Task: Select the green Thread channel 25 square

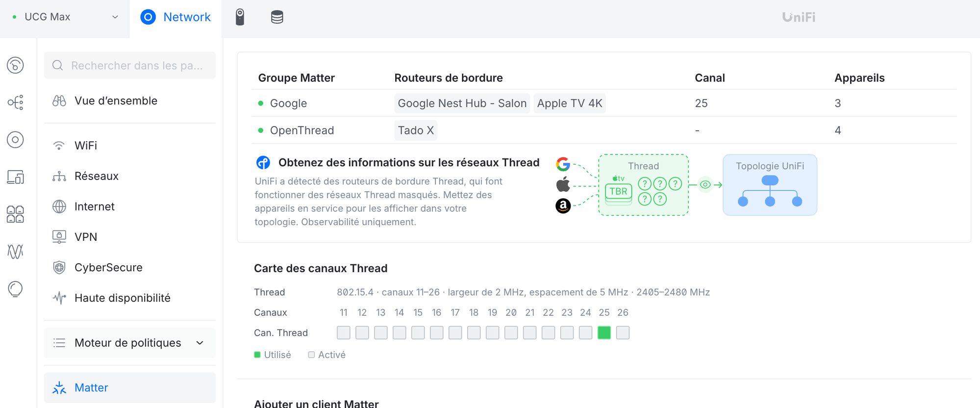Action: tap(604, 332)
